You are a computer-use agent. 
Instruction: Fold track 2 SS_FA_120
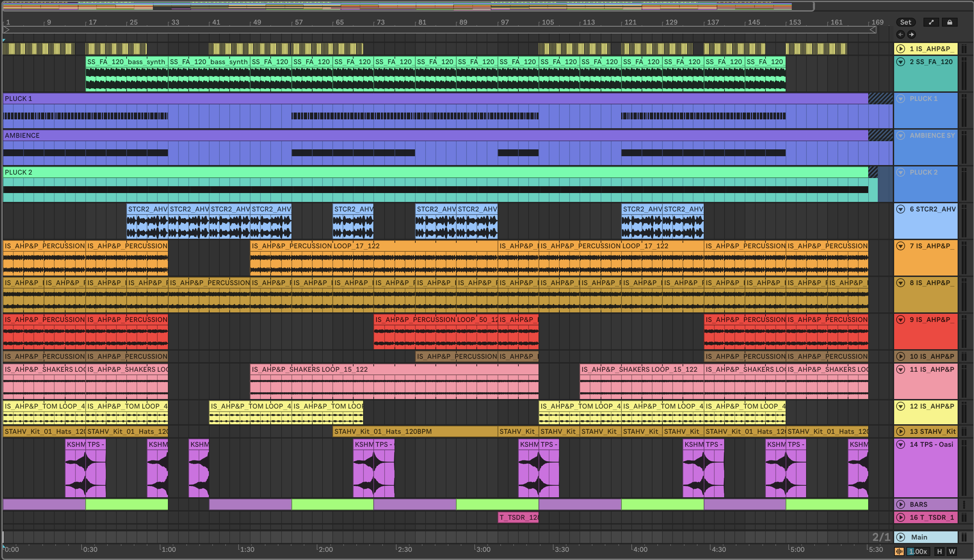(x=901, y=62)
